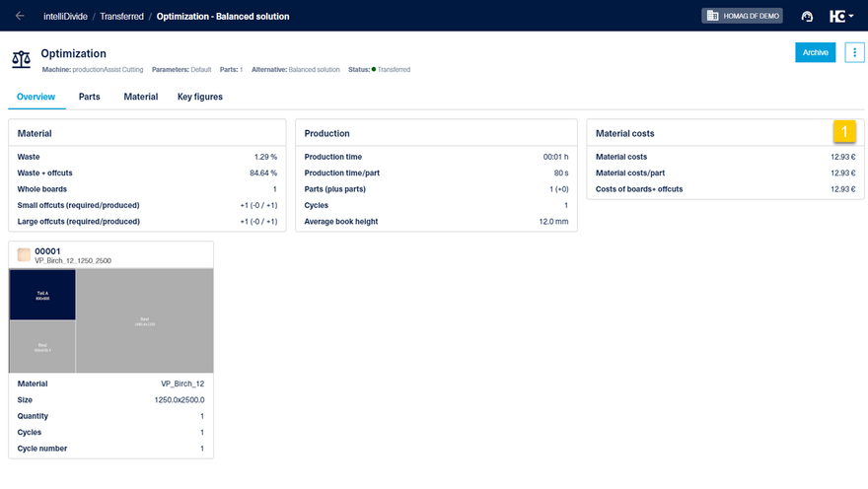Open the intelliDivide breadcrumb link
The height and width of the screenshot is (489, 868).
65,17
